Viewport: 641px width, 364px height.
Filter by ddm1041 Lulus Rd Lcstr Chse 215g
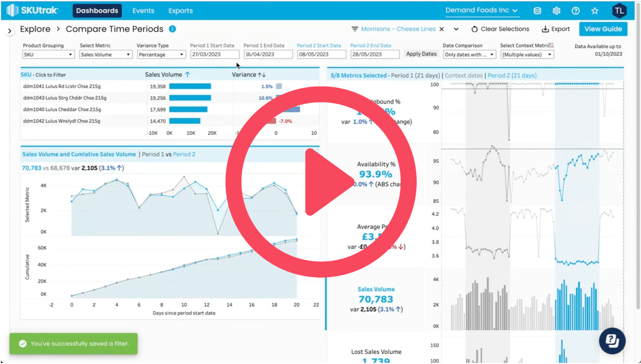[62, 86]
